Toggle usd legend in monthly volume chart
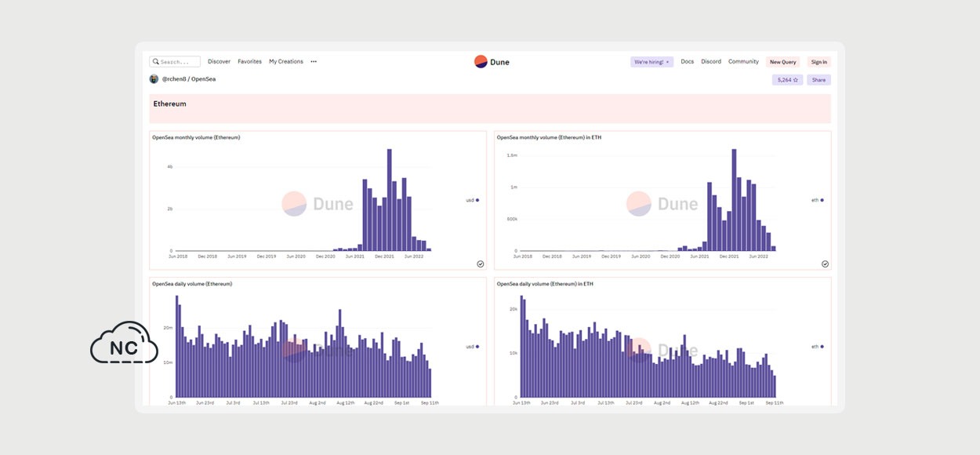The image size is (980, 455). pyautogui.click(x=472, y=200)
